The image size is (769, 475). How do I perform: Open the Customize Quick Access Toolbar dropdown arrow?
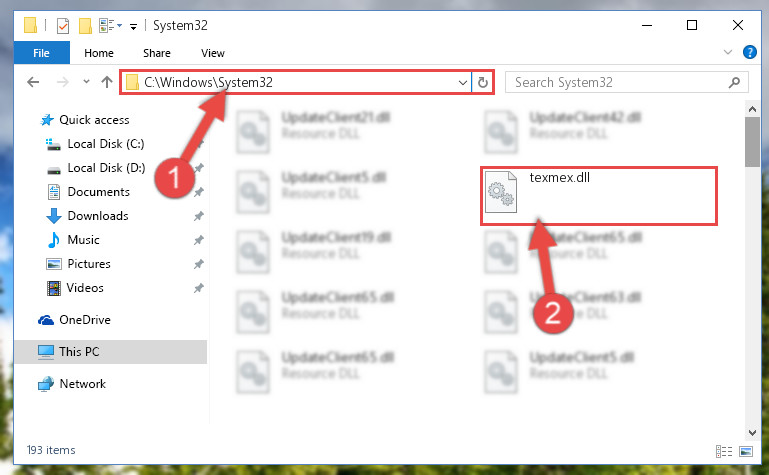(x=133, y=27)
